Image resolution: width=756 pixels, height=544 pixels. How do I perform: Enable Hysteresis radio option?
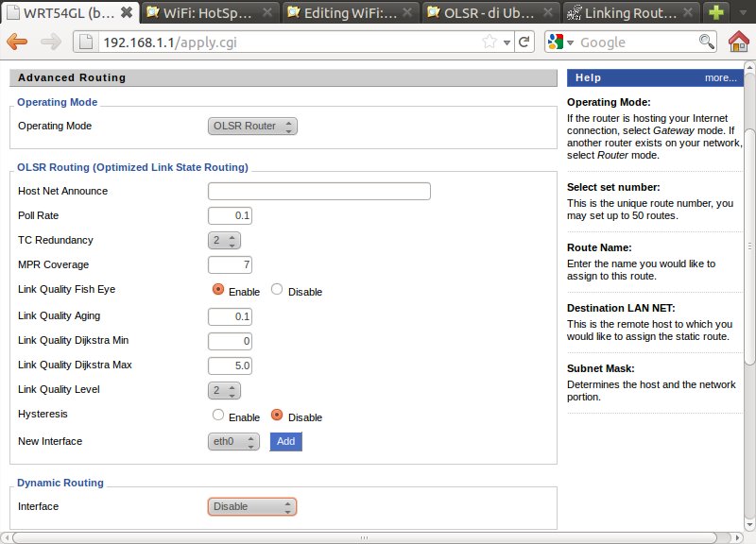click(218, 415)
